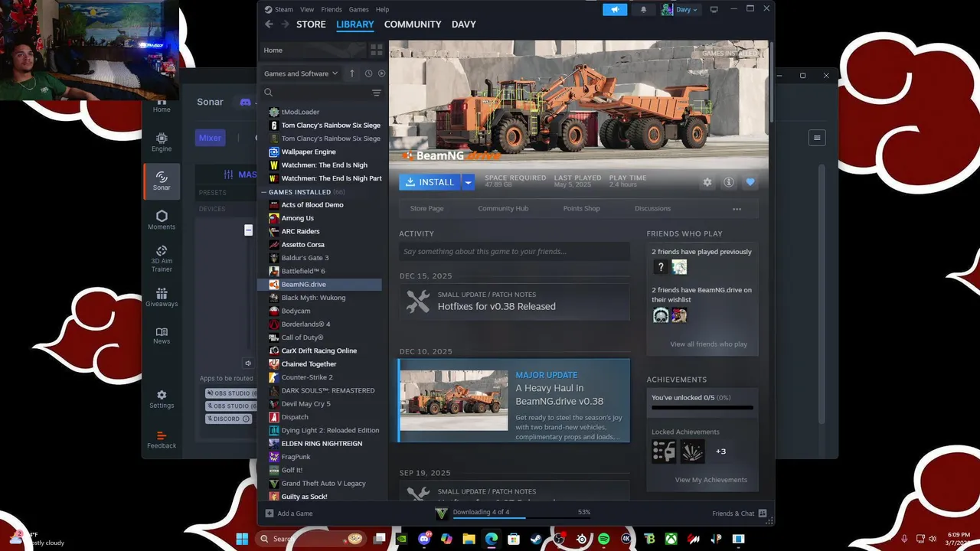
Task: Click the library search field
Action: coord(322,93)
